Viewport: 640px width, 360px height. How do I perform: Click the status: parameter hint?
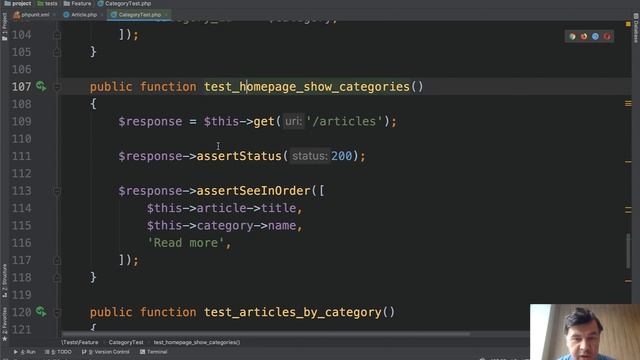tap(309, 156)
